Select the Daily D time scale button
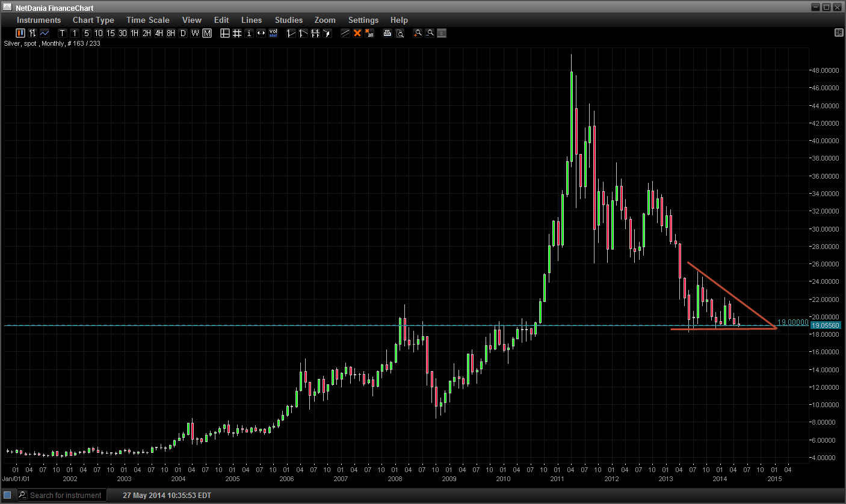This screenshot has height=504, width=846. pos(183,33)
